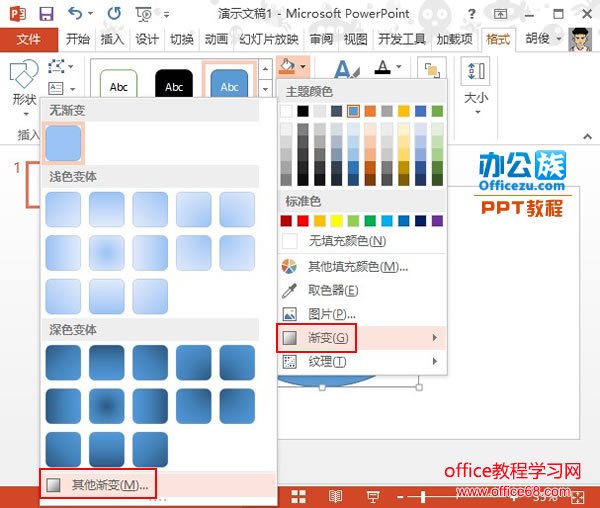600x508 pixels.
Task: Start slideshow from beginning icon
Action: pyautogui.click(x=144, y=15)
